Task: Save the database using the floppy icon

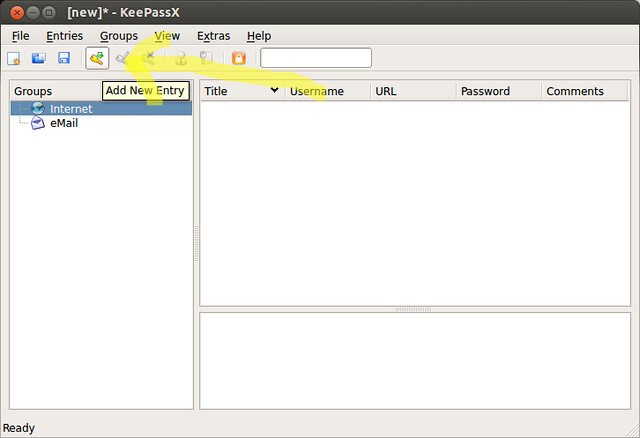Action: tap(64, 58)
